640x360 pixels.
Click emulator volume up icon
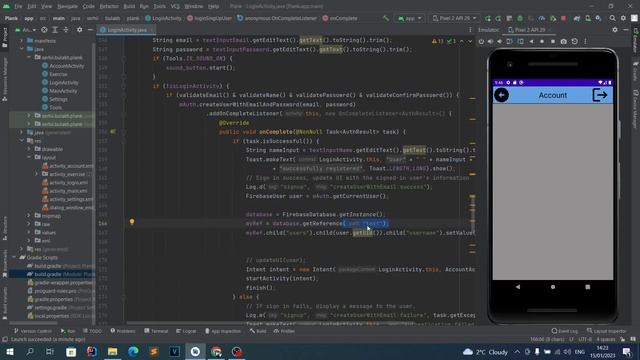[491, 41]
